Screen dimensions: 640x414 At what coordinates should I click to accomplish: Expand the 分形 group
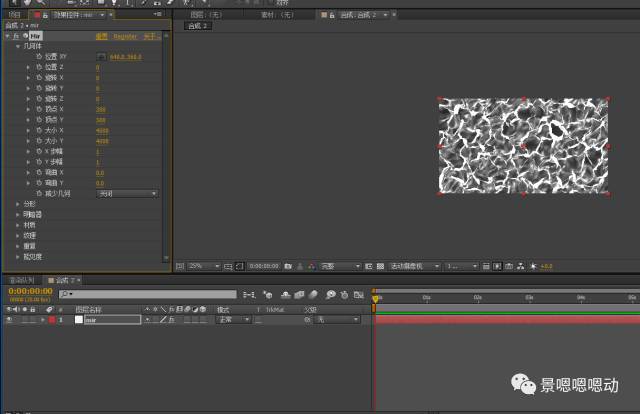coord(18,204)
